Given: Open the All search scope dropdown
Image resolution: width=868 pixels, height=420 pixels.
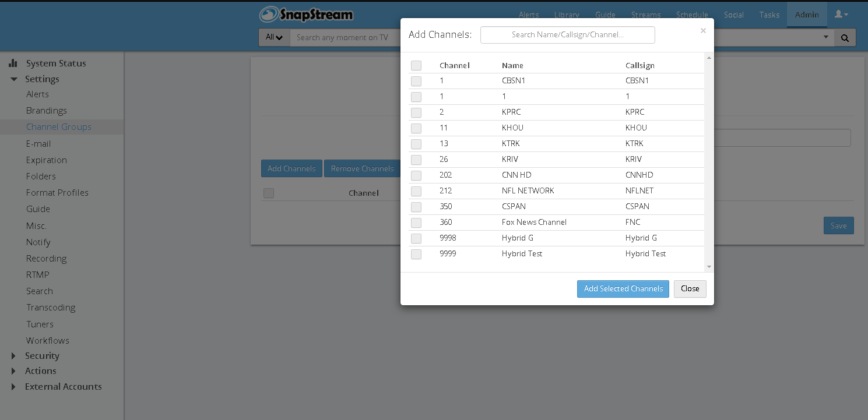Looking at the screenshot, I should 274,38.
